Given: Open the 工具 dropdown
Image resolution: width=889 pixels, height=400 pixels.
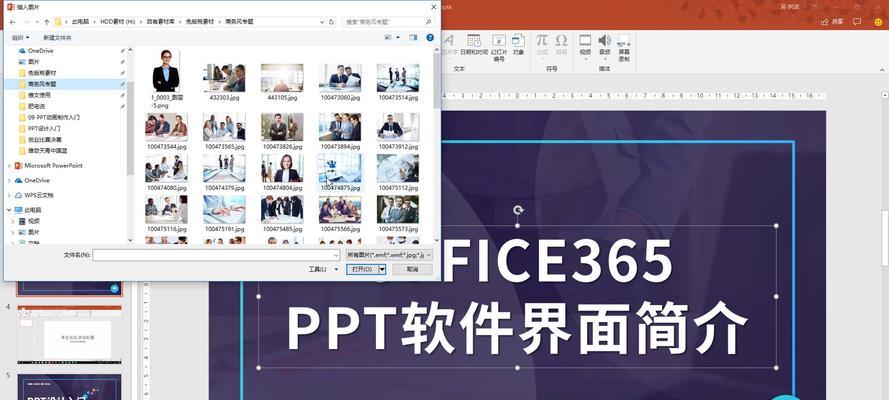Looking at the screenshot, I should click(323, 269).
